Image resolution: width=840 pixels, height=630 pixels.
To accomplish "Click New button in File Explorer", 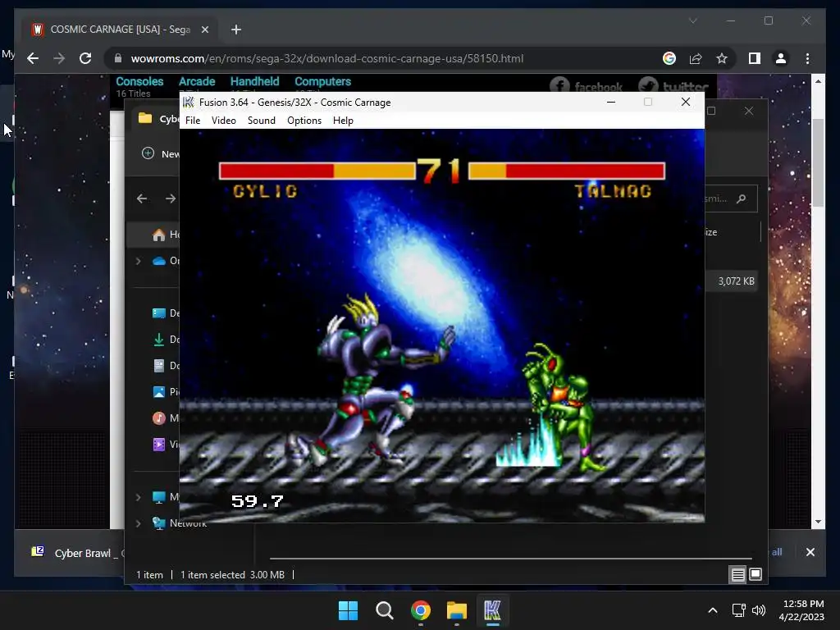I will 160,153.
